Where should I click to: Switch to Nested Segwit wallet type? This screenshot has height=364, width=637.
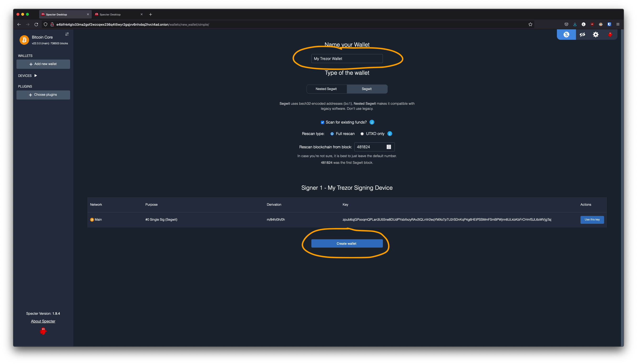pyautogui.click(x=326, y=89)
